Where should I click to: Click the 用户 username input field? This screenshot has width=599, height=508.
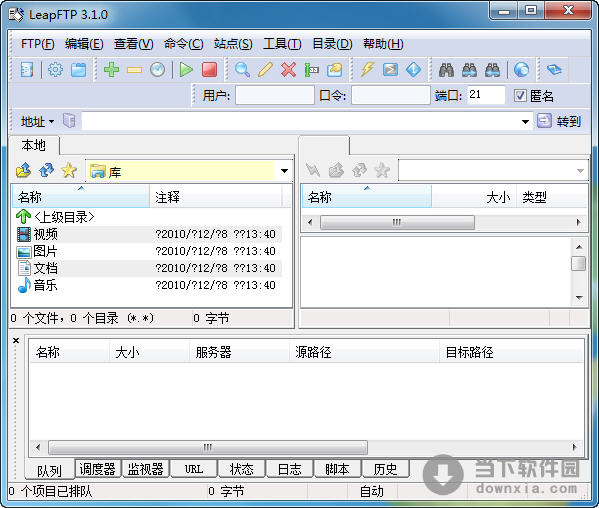coord(275,95)
